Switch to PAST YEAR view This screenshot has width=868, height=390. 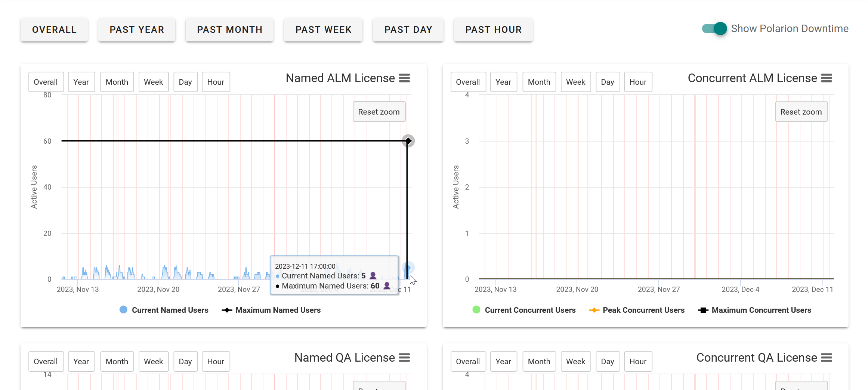[x=137, y=29]
